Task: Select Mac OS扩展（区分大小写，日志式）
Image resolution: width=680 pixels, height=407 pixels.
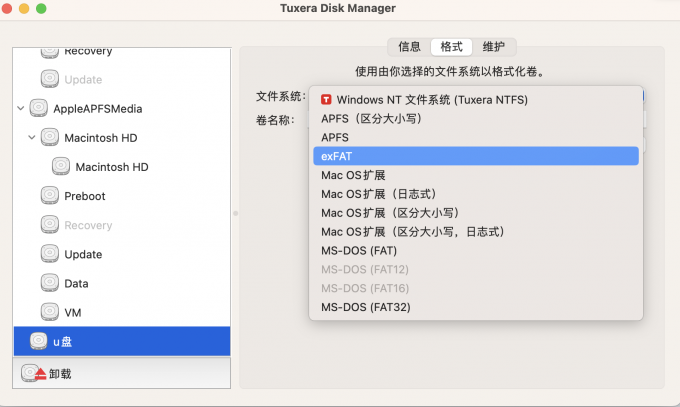Action: coord(476,232)
